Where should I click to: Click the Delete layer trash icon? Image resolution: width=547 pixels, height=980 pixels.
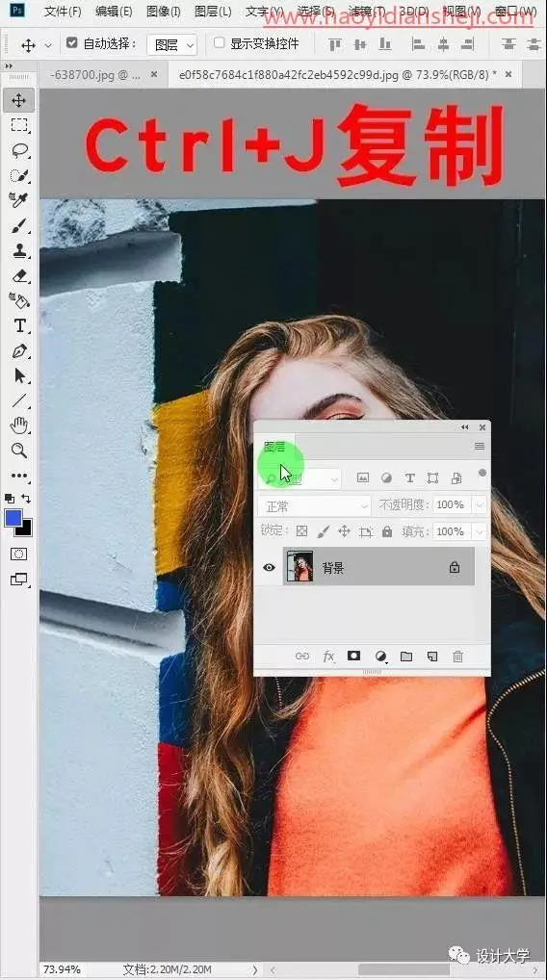458,657
